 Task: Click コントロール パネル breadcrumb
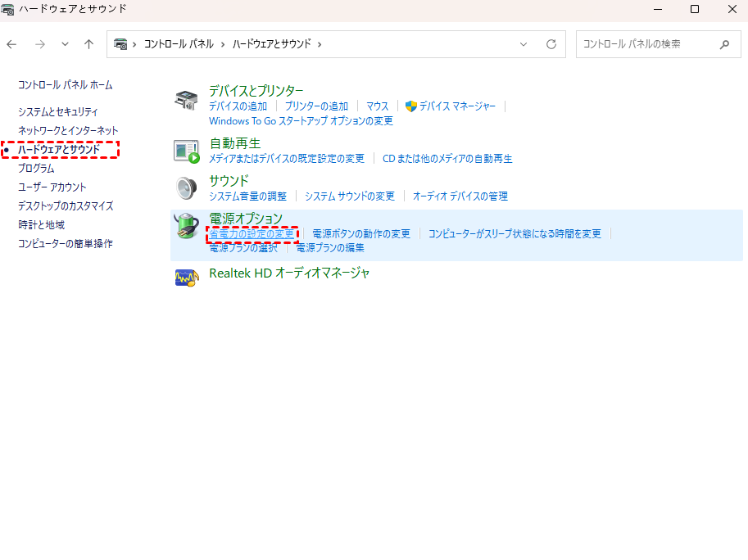click(179, 44)
